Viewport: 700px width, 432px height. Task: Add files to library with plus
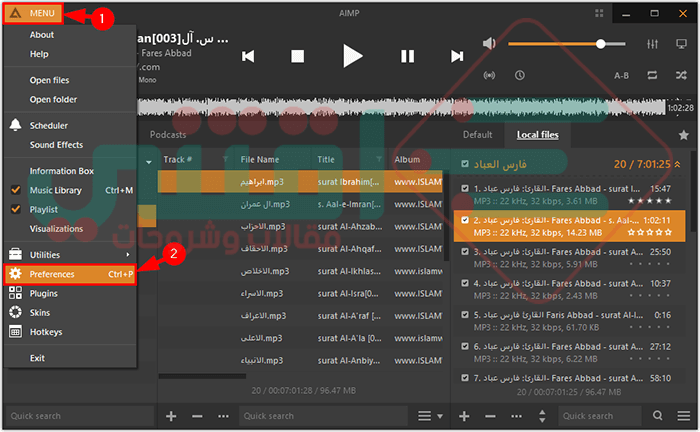coord(171,416)
